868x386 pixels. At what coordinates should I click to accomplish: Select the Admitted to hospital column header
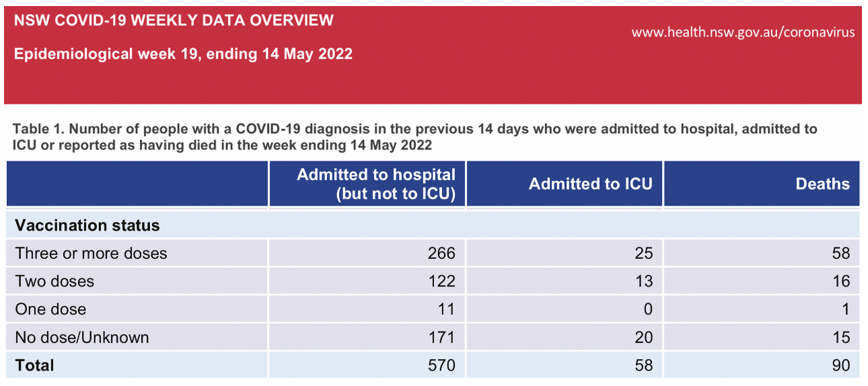(x=375, y=184)
